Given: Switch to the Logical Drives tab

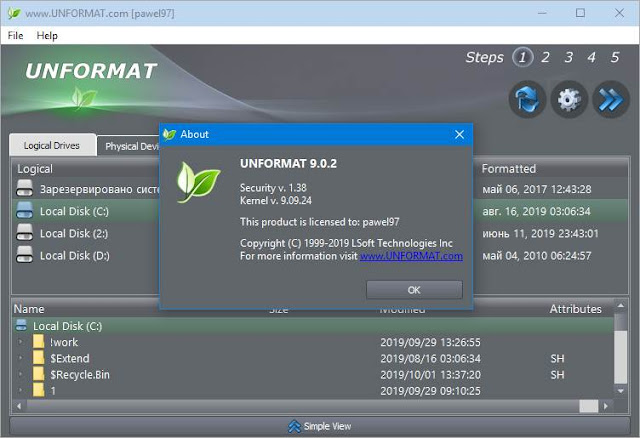Looking at the screenshot, I should tap(52, 145).
